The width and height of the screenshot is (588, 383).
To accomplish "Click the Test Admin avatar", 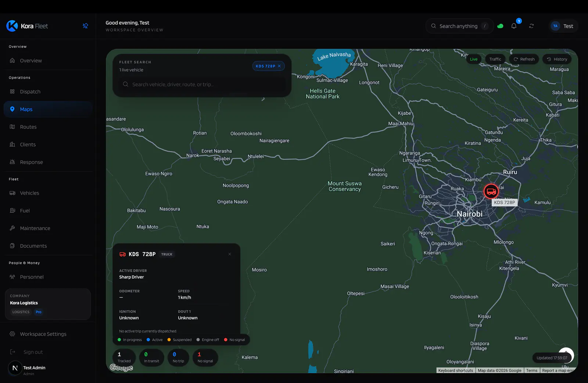I will point(15,368).
